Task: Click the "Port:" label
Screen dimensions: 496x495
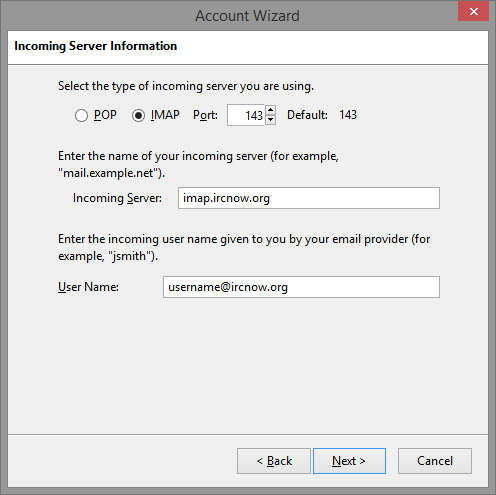Action: coord(205,115)
